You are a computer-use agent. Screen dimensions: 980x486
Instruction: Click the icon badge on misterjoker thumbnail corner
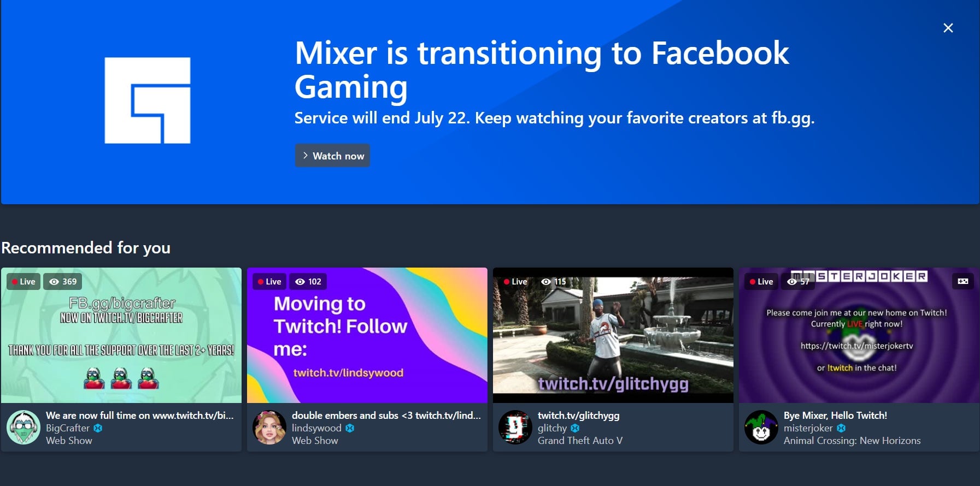(x=963, y=281)
